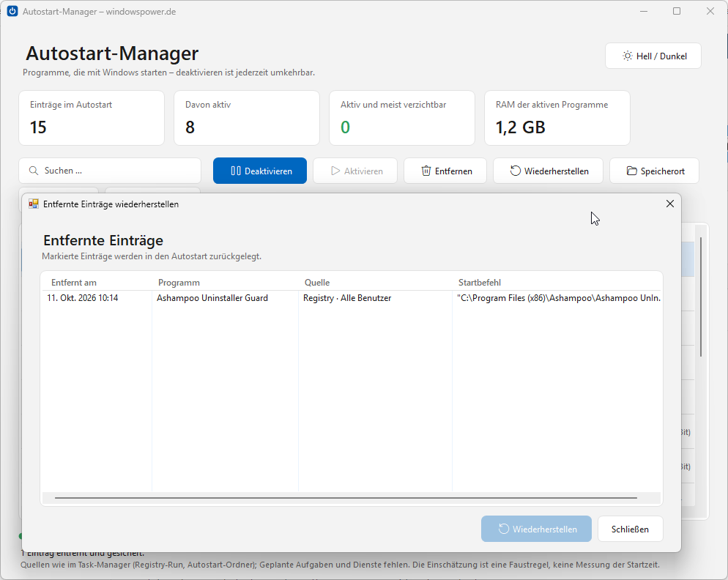
Task: Click the Deaktivieren button
Action: click(259, 171)
